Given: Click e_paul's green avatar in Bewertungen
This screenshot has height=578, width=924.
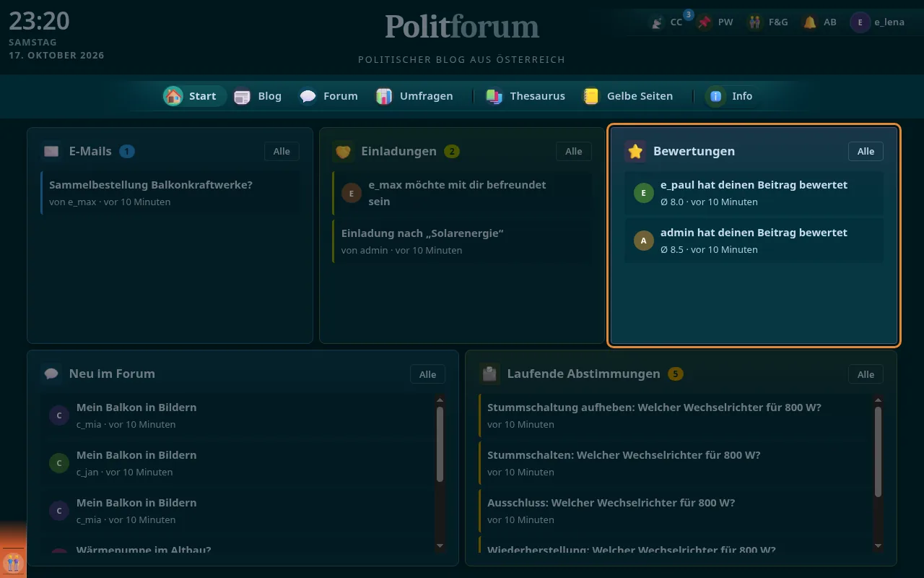Looking at the screenshot, I should point(644,193).
